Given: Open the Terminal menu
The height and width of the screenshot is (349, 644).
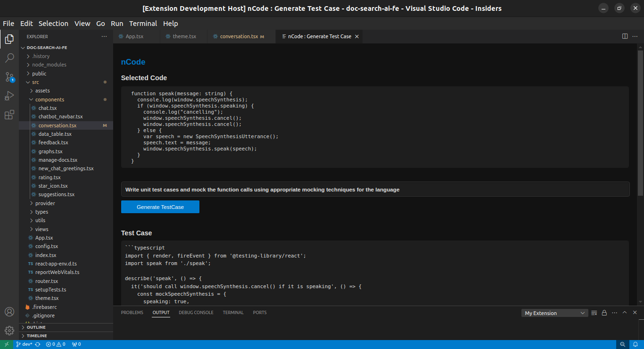Looking at the screenshot, I should tap(143, 24).
